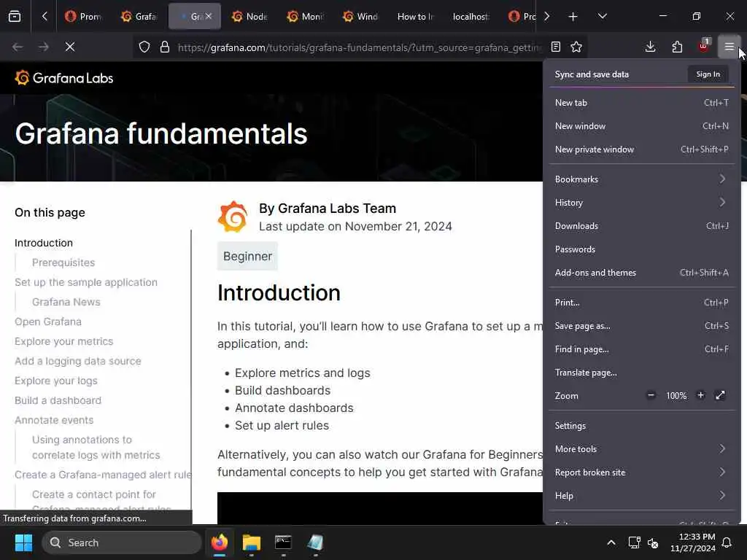Open Firefox View tab overview icon
The width and height of the screenshot is (747, 560).
(x=15, y=17)
